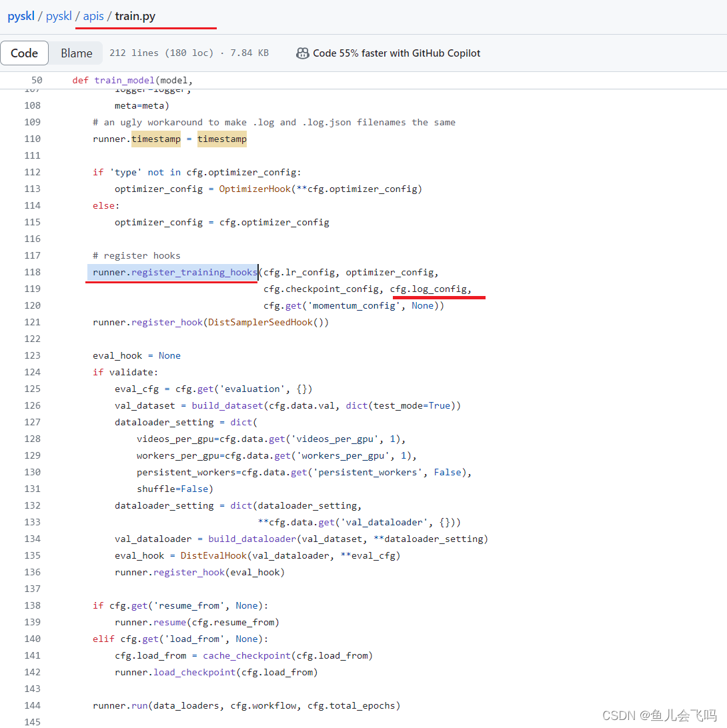Click the GitHub Copilot icon
Viewport: 727px width, 728px height.
pos(303,53)
